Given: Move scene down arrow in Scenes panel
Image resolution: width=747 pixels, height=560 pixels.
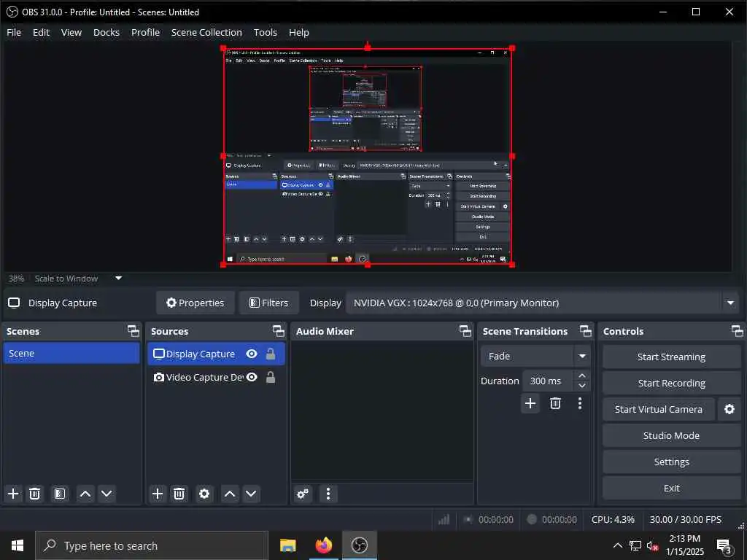Looking at the screenshot, I should [107, 494].
